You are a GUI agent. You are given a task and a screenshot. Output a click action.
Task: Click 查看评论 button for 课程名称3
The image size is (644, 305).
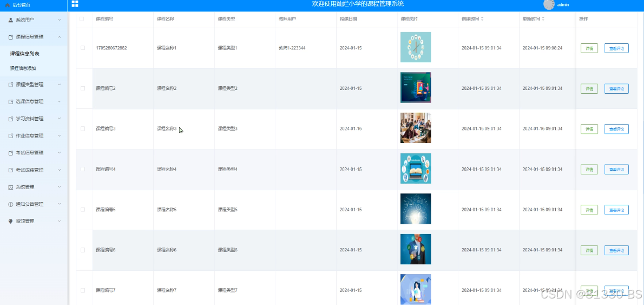pos(616,129)
